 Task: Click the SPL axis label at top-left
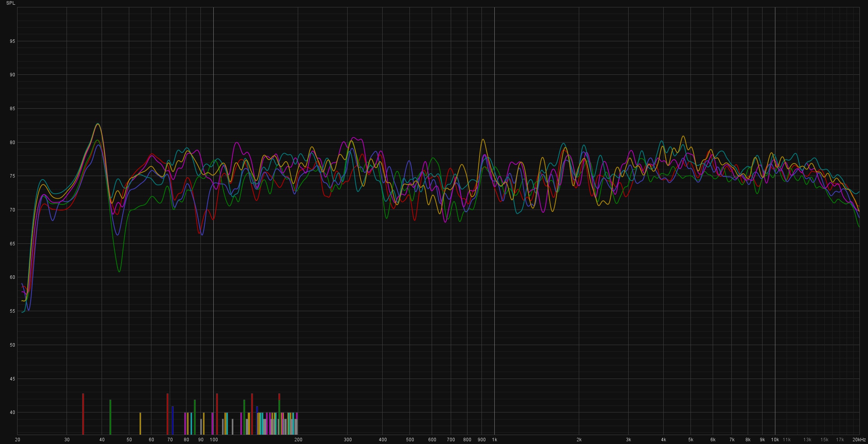pos(11,3)
